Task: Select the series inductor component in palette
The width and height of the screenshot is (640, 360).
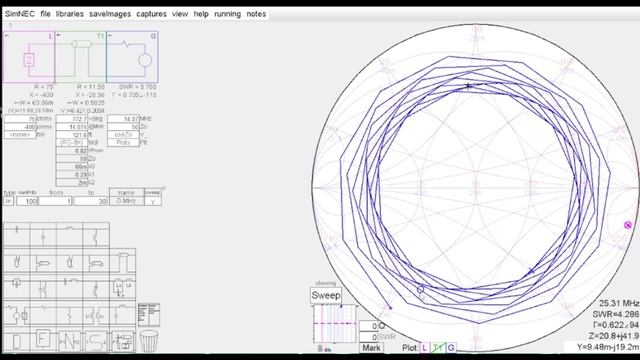Action: point(69,235)
